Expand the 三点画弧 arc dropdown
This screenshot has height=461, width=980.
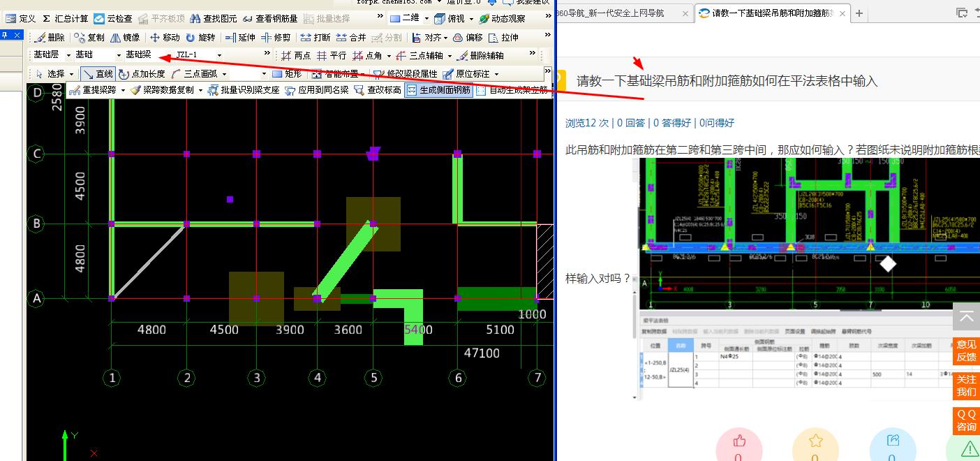[x=223, y=74]
